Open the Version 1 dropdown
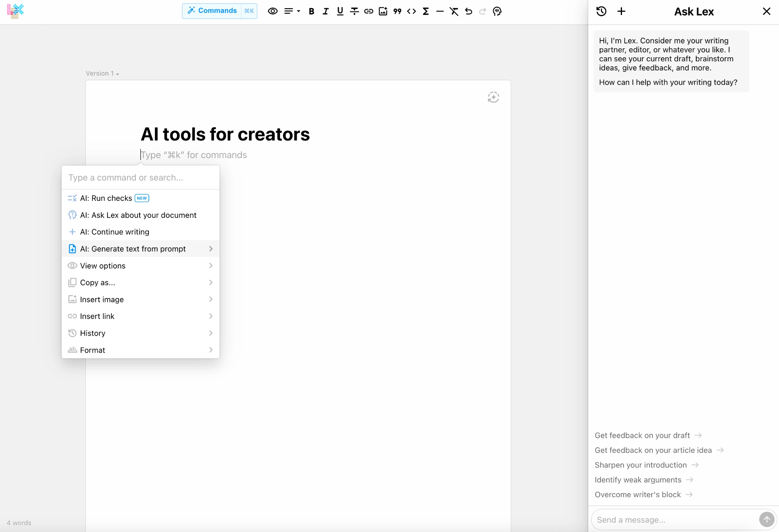The image size is (779, 532). point(102,73)
